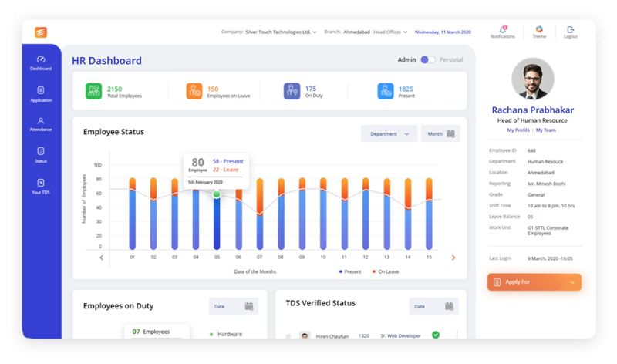Toggle the Admin / Personal switch
This screenshot has width=617, height=364.
point(428,59)
